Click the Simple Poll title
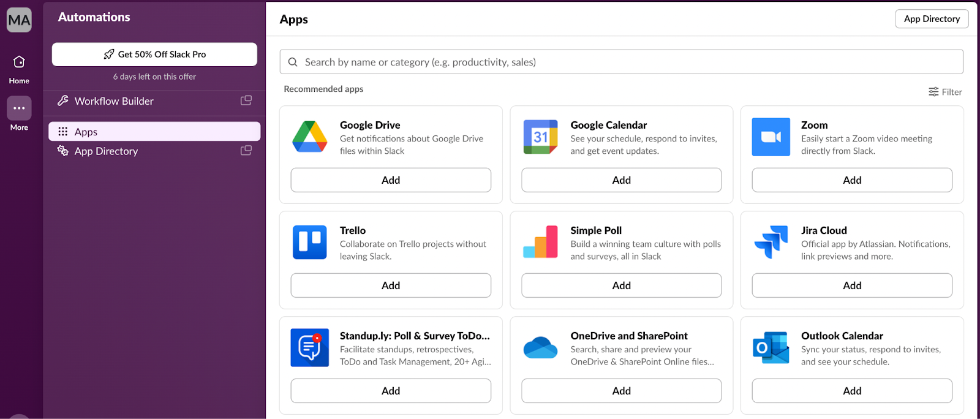Screen dimensions: 980x419 point(596,230)
